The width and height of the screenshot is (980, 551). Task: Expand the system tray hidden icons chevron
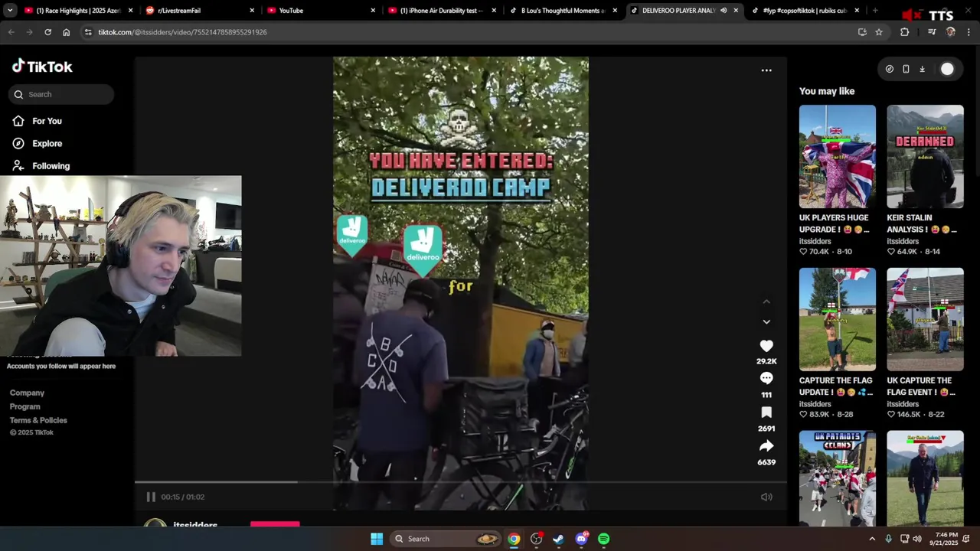click(x=871, y=539)
